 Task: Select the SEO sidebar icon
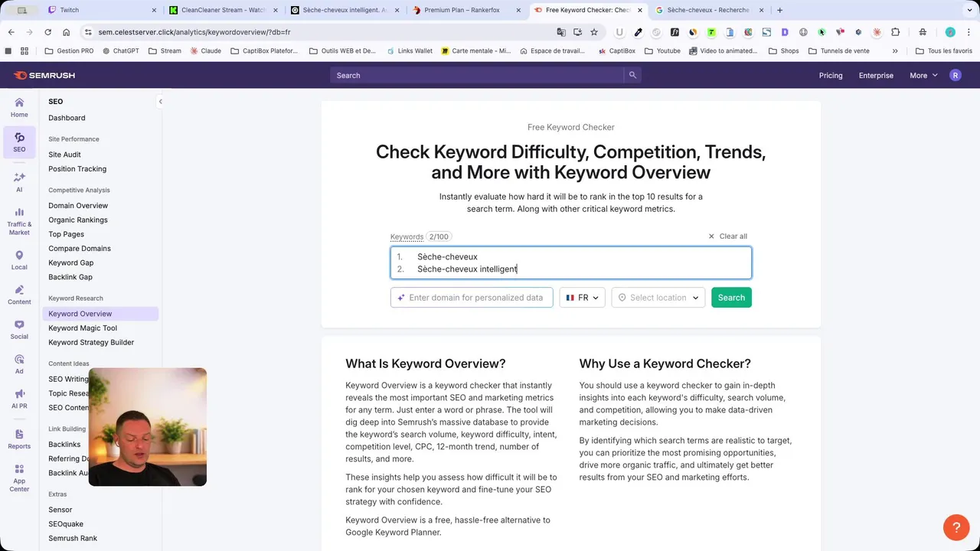tap(19, 142)
